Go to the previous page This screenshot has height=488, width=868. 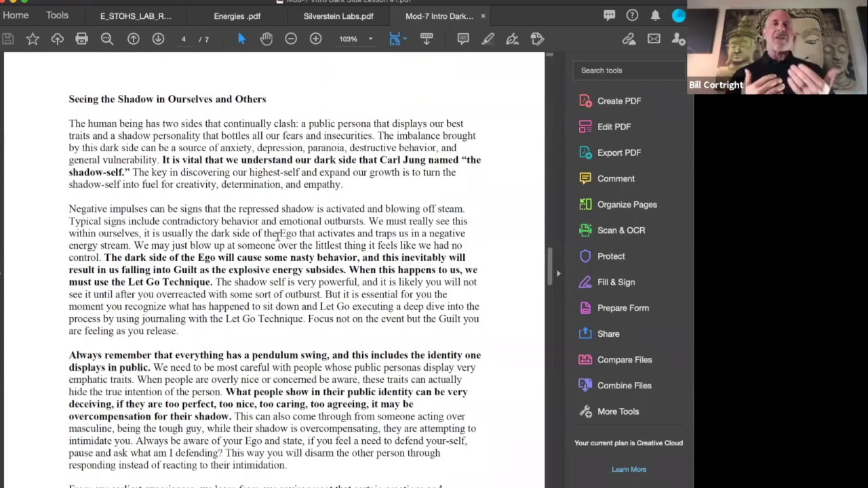tap(134, 39)
